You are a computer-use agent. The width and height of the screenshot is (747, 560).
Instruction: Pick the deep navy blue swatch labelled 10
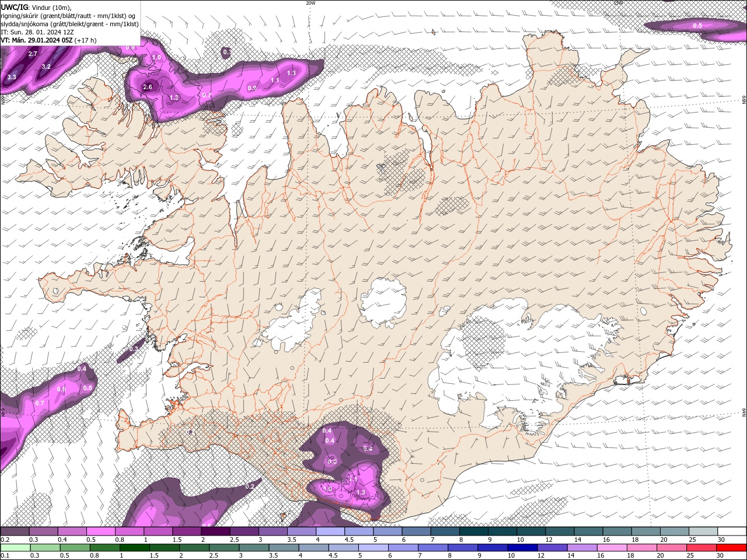click(x=522, y=548)
